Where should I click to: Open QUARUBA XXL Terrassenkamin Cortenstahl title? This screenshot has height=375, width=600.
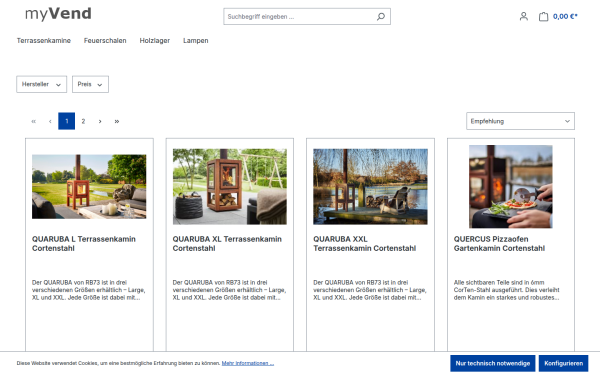(365, 243)
